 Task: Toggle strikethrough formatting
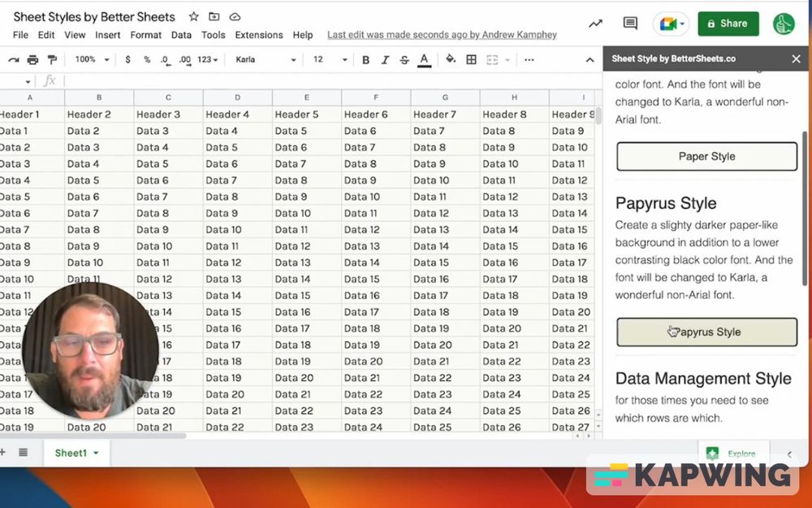pos(403,59)
